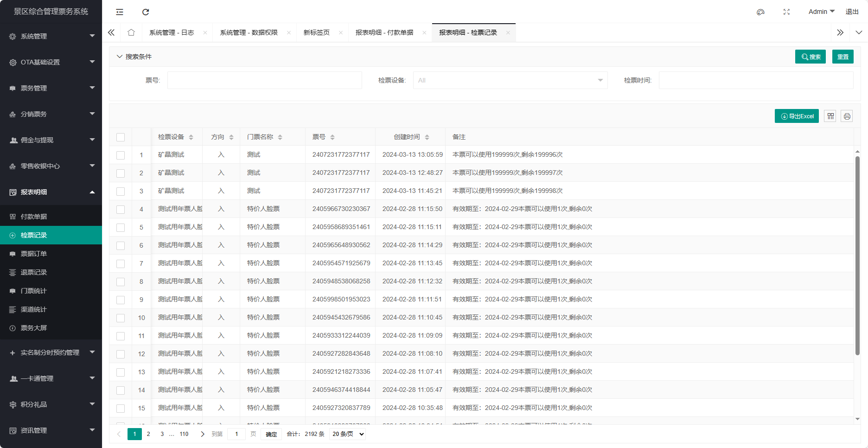Click the 重置 button
Image resolution: width=868 pixels, height=448 pixels.
(x=843, y=57)
